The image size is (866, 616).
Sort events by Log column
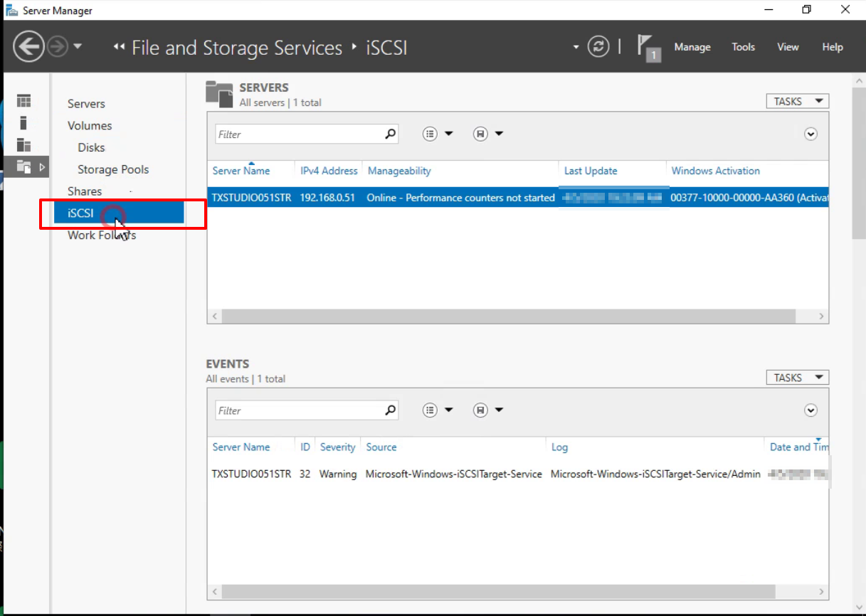coord(559,447)
